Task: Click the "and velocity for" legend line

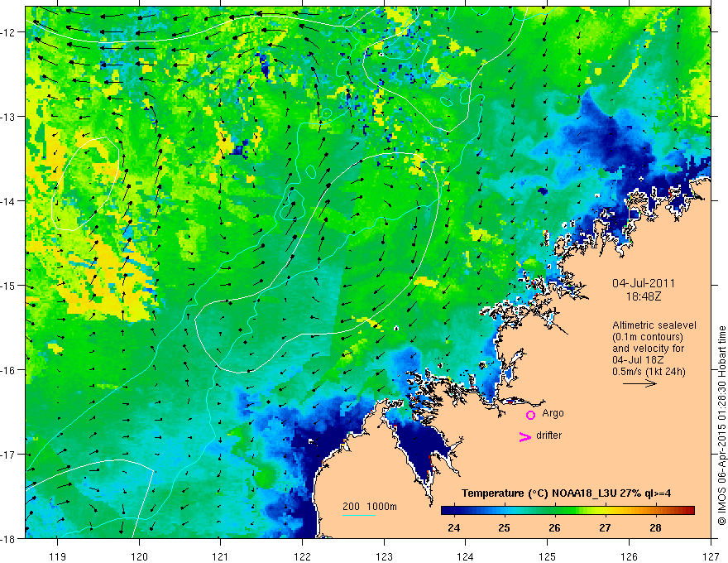Action: (648, 349)
